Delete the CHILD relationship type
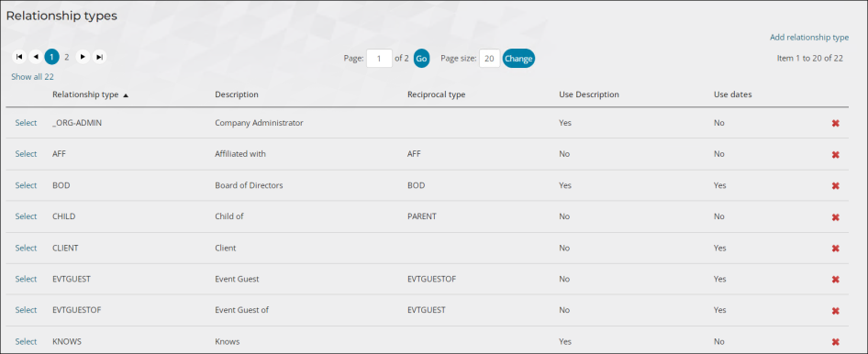The image size is (868, 354). click(x=835, y=217)
